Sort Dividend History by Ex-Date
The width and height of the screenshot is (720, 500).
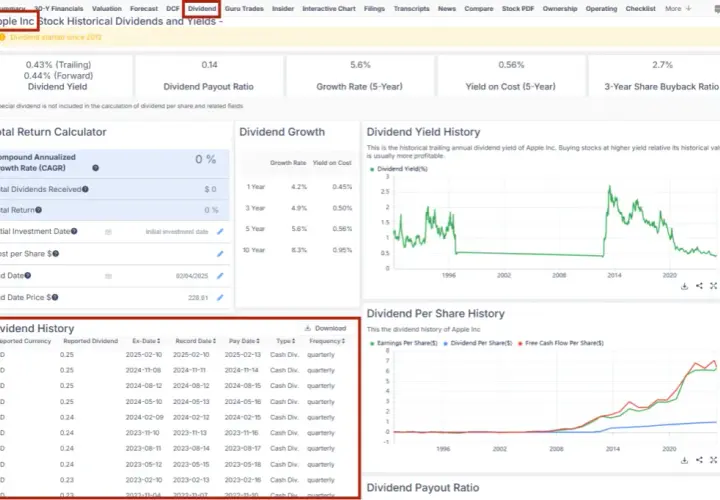(146, 341)
